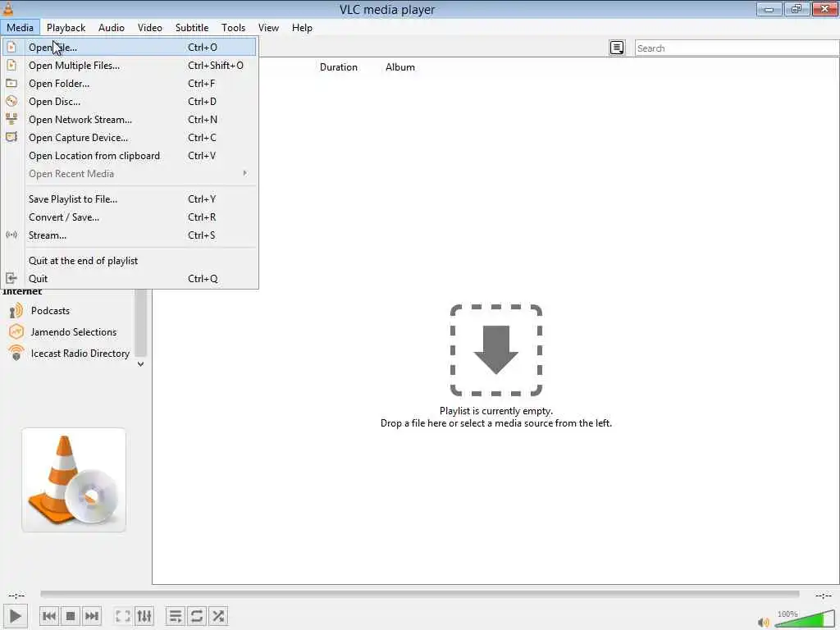Click the VLC cone album art

(x=74, y=480)
